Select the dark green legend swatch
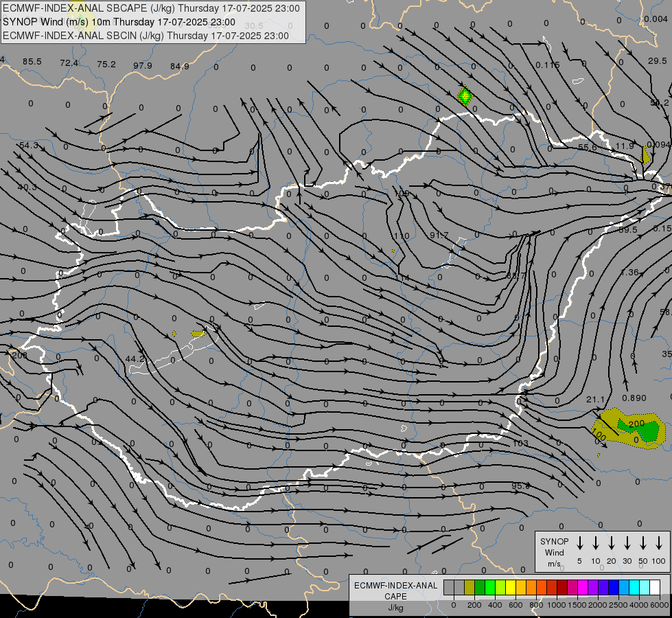Viewport: 672px width, 618px height. [x=480, y=587]
